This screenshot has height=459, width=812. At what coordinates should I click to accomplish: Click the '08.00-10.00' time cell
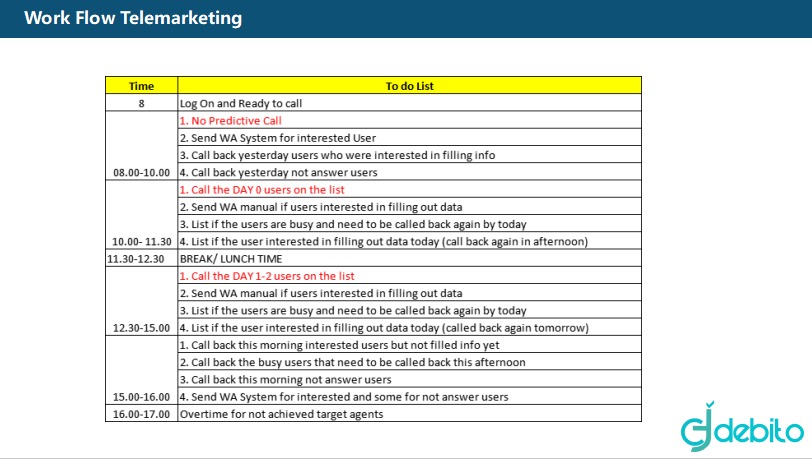(141, 146)
